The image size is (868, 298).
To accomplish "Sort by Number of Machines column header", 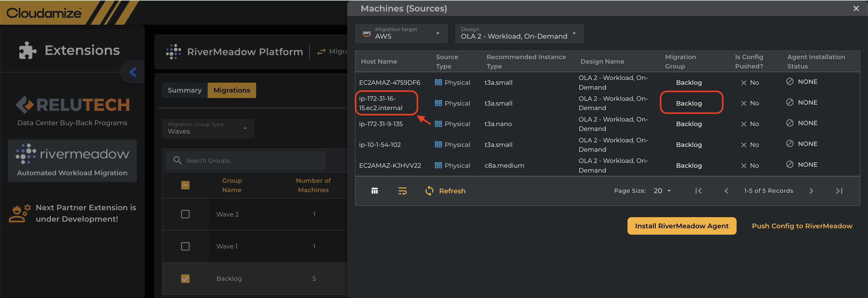I will tap(313, 185).
